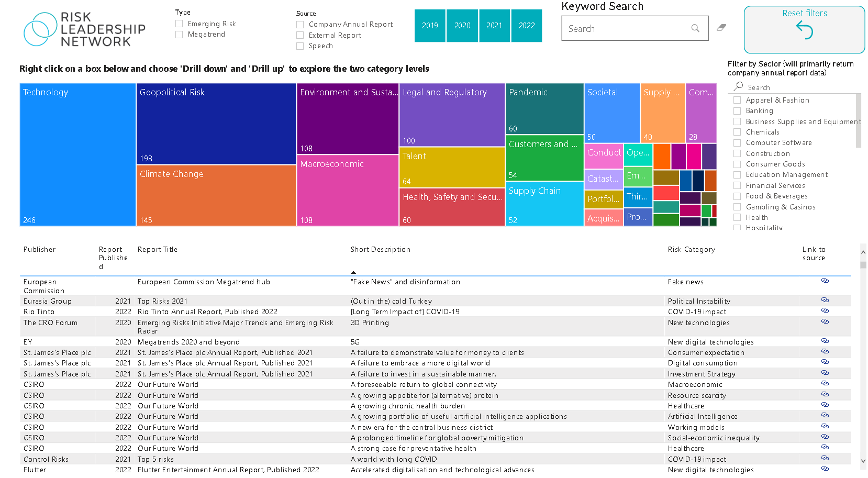Click the eraser icon beside Keyword Search
Viewport: 868px width, 478px height.
pyautogui.click(x=721, y=28)
